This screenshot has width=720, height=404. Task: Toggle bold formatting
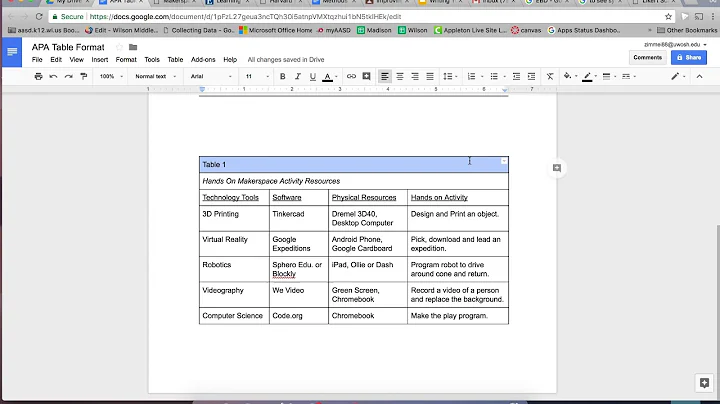[282, 76]
